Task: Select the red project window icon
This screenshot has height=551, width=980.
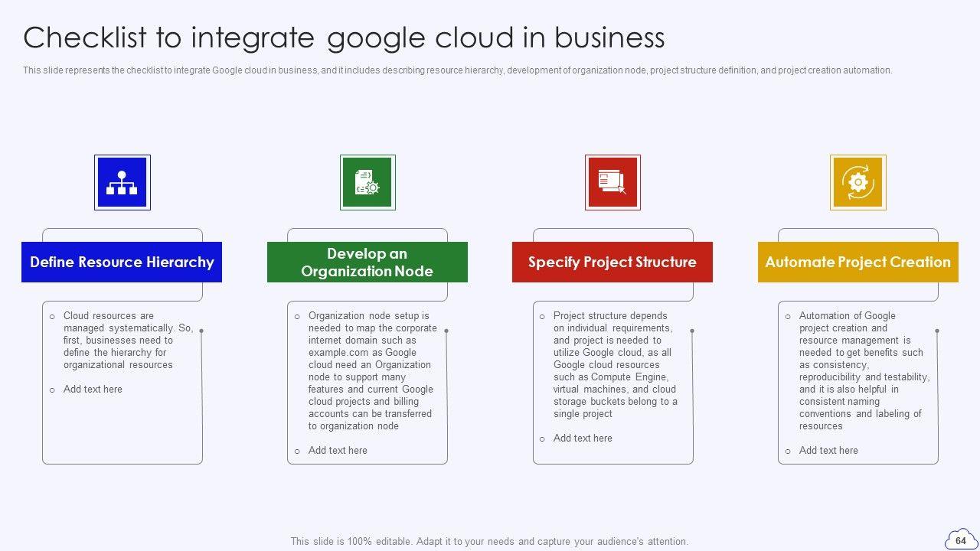Action: [612, 182]
